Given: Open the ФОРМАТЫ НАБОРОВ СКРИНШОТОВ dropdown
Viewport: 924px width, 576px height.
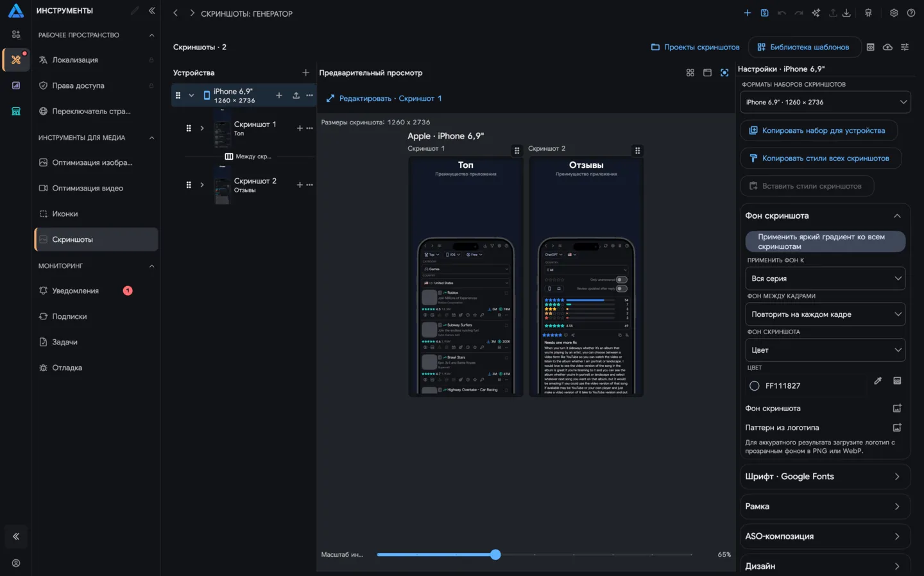Looking at the screenshot, I should (825, 102).
